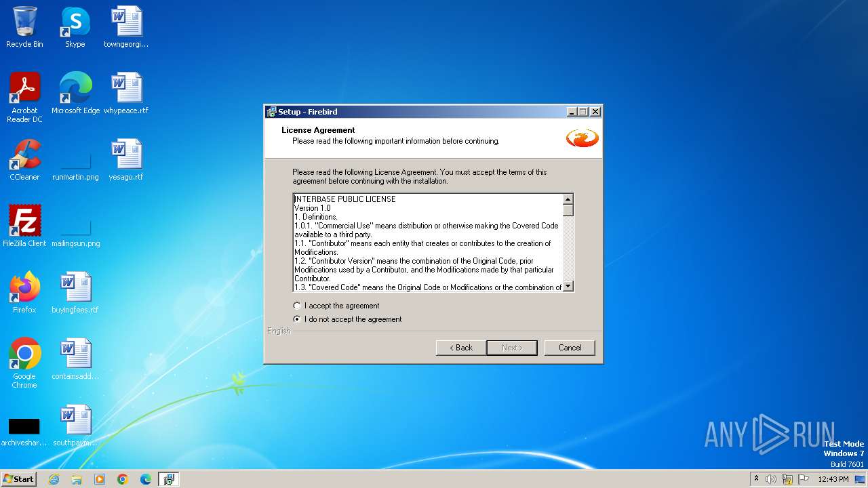
Task: Open Acrobat Reader DC shortcut
Action: (x=24, y=97)
